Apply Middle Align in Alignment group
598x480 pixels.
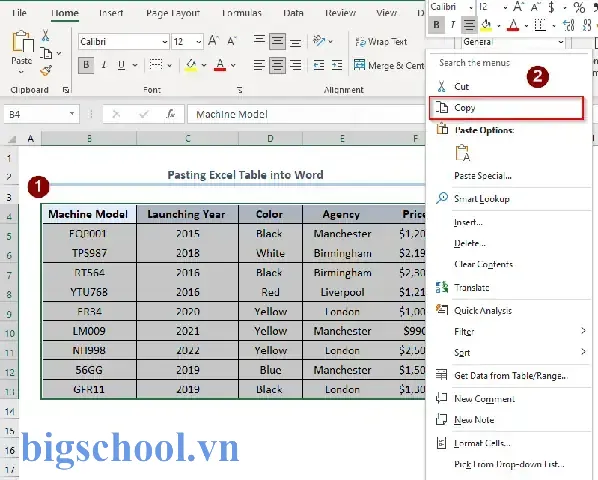(x=277, y=41)
